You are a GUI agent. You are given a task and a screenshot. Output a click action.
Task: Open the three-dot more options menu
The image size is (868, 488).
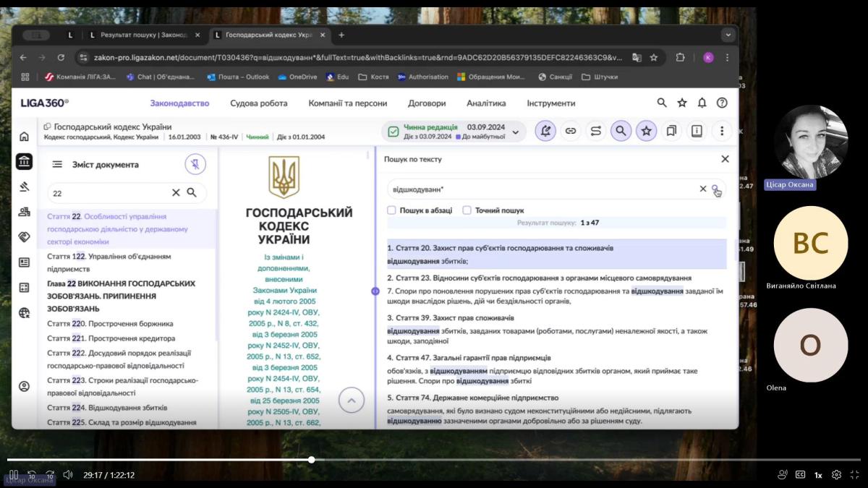721,131
